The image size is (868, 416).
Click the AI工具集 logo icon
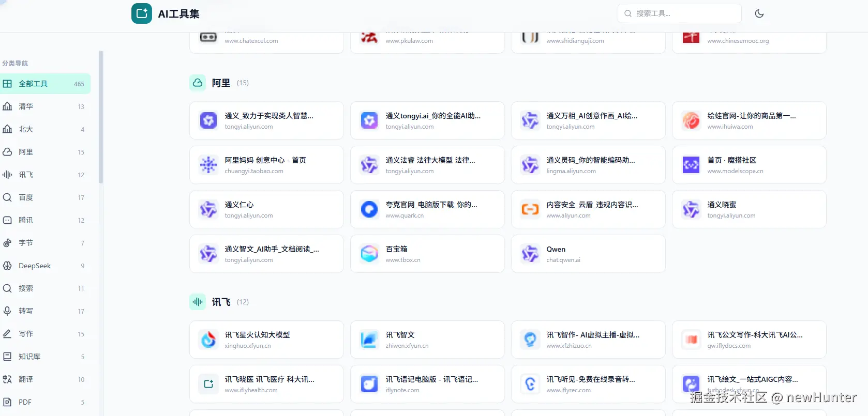tap(141, 13)
